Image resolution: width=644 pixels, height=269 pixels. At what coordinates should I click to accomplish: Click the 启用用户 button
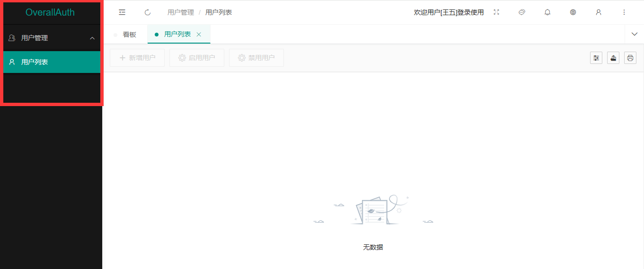point(197,58)
